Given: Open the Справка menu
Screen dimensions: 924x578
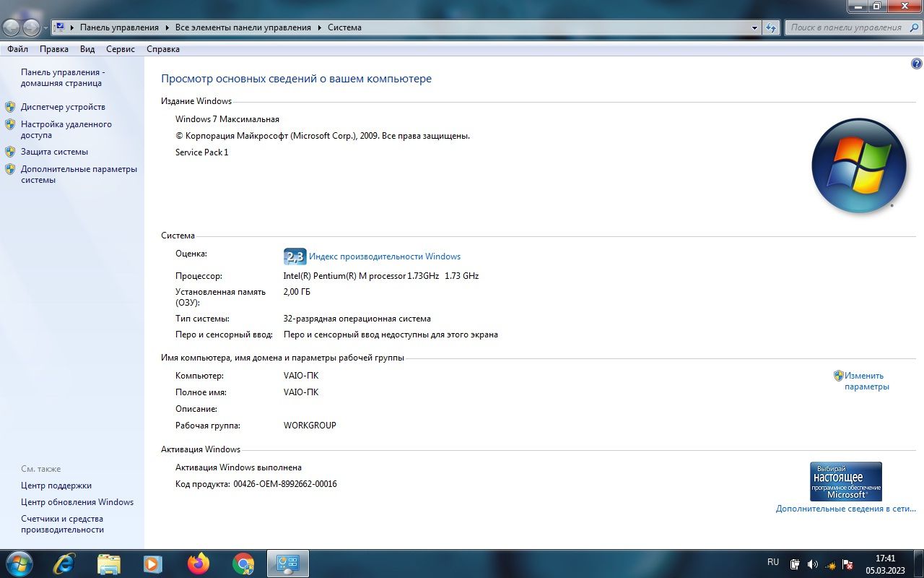Looking at the screenshot, I should 163,49.
